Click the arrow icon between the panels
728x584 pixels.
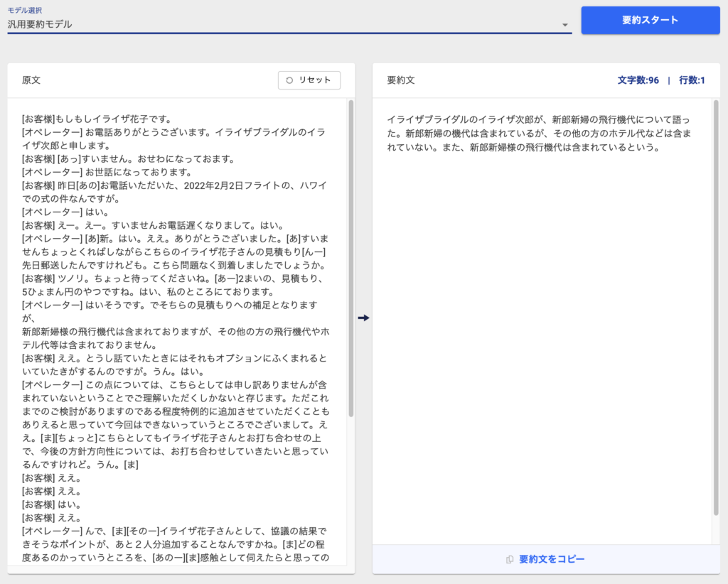click(x=364, y=318)
